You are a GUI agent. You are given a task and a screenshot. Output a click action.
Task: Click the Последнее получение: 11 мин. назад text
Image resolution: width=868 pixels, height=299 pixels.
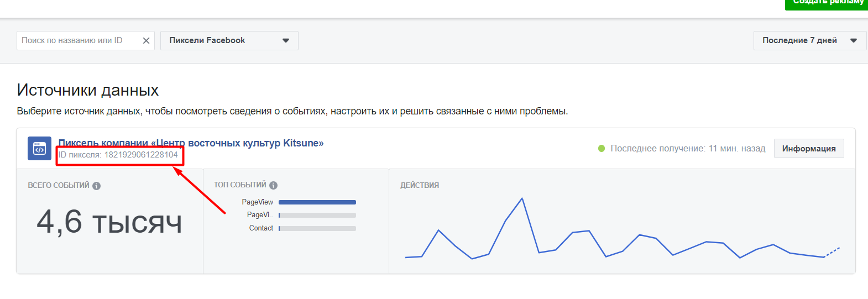coord(688,148)
